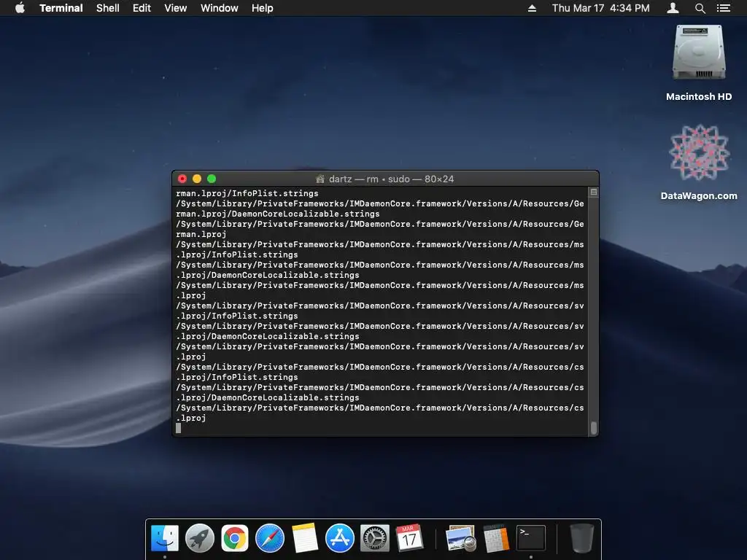The image size is (747, 560).
Task: Open System Preferences gear in the Dock
Action: click(374, 538)
